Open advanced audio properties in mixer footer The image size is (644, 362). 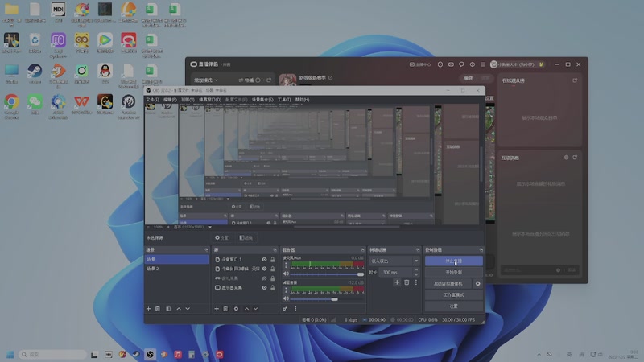tap(285, 309)
